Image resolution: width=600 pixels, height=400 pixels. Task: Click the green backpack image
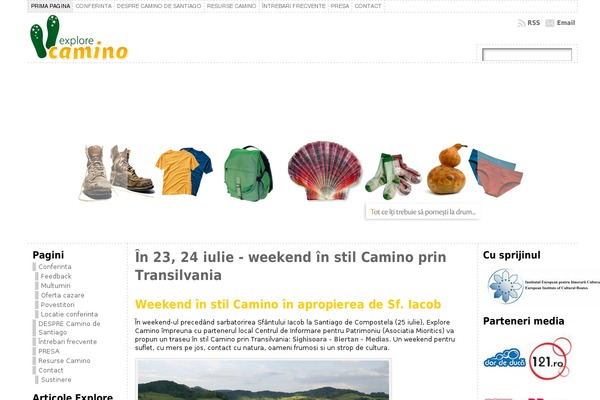[248, 173]
